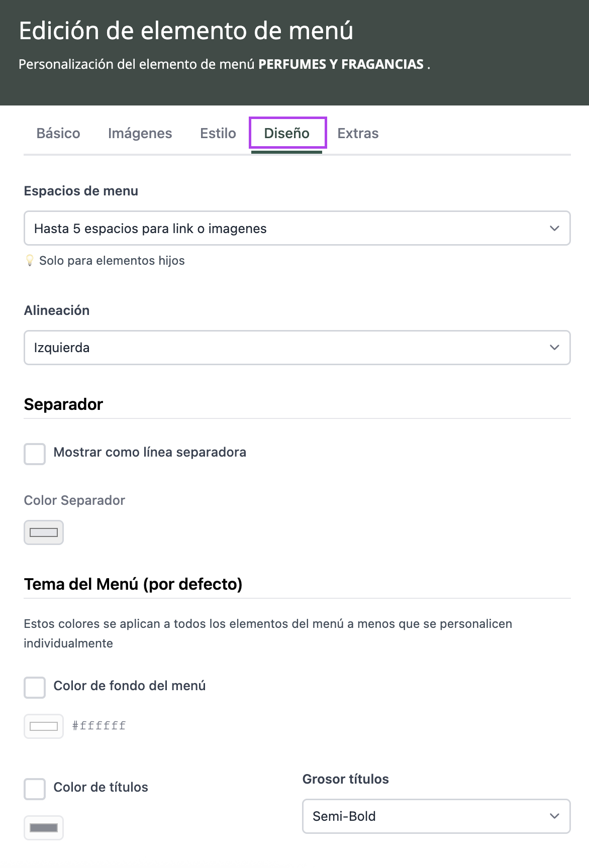Click chevron arrow of Grosor títulos select
Viewport: 589px width, 868px height.
(554, 816)
